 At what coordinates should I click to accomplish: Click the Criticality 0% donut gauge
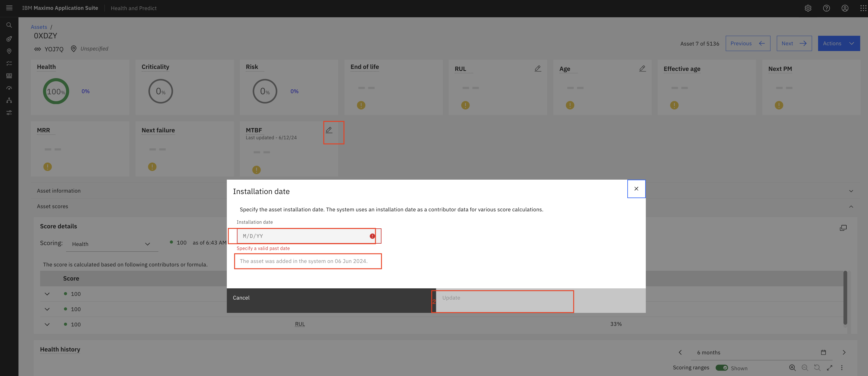pos(160,91)
